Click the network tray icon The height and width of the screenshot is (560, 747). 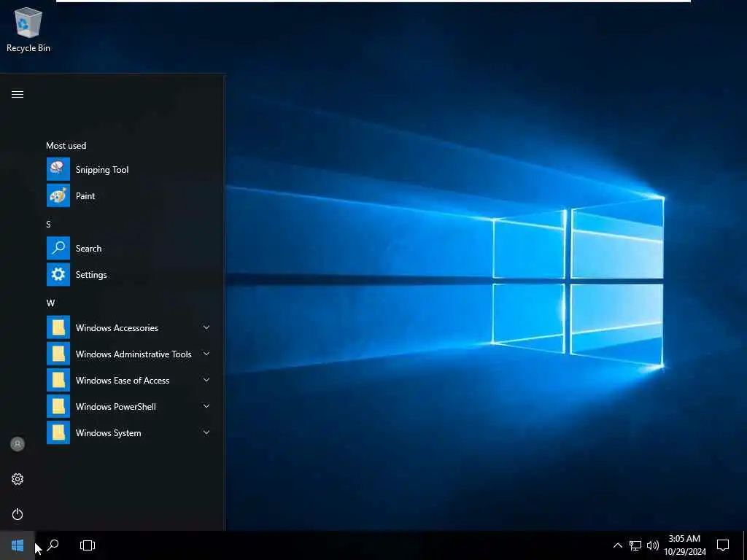(635, 545)
